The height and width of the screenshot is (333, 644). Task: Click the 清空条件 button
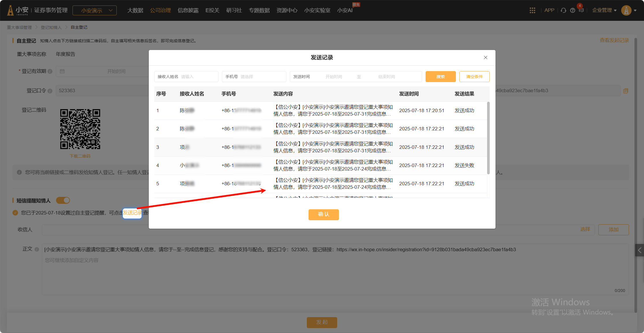[x=474, y=77]
